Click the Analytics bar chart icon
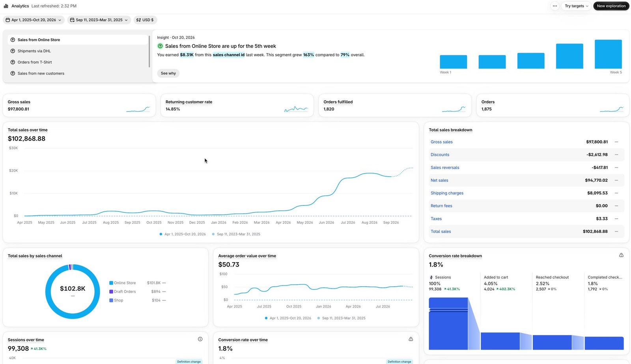Screen dimensions: 631x364 [x=6, y=6]
